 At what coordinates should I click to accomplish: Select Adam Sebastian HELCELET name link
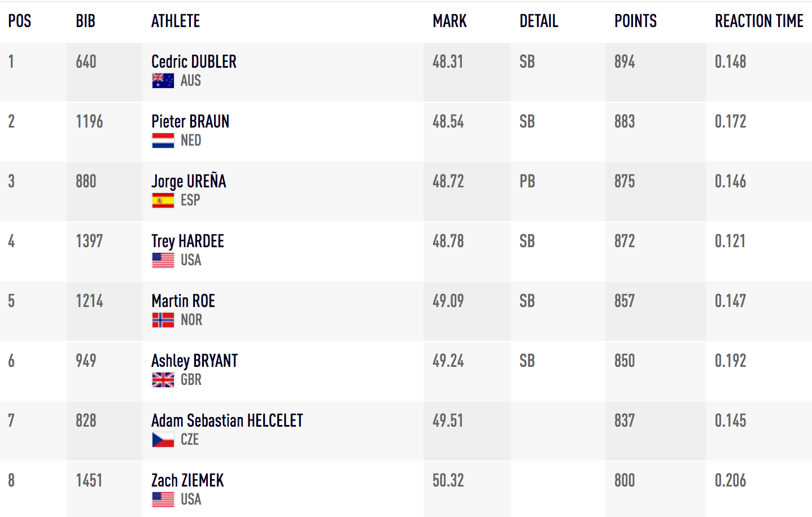click(x=227, y=420)
